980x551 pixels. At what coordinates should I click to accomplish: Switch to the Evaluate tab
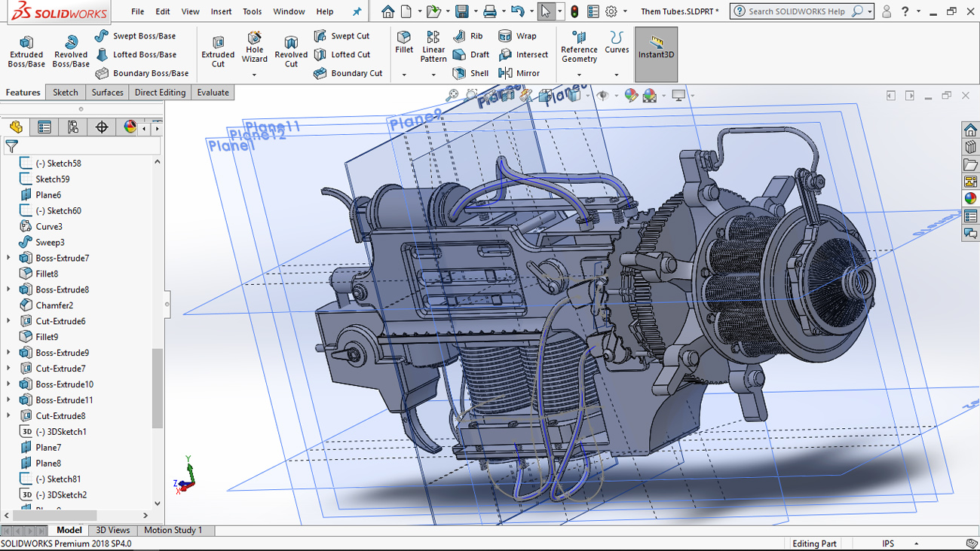click(x=213, y=93)
